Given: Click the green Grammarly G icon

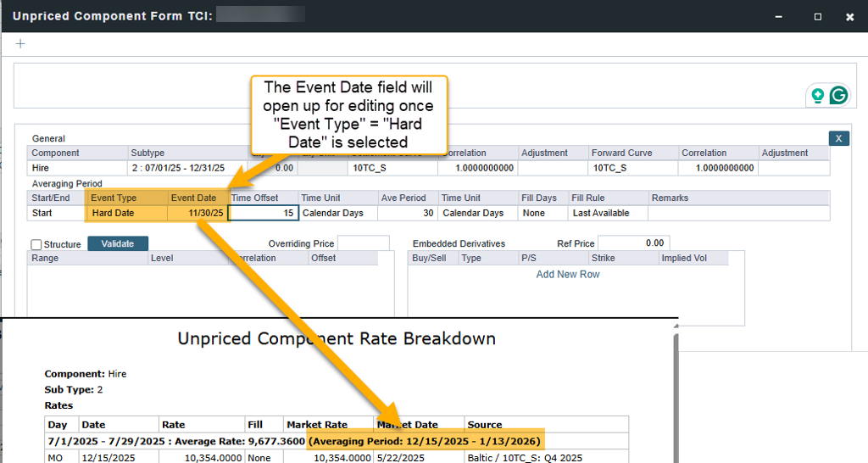Looking at the screenshot, I should point(838,96).
